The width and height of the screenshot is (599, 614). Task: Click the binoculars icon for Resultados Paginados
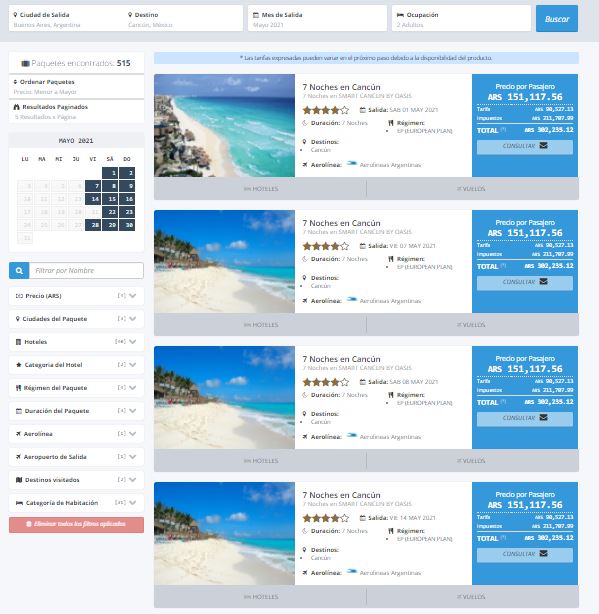(x=16, y=107)
